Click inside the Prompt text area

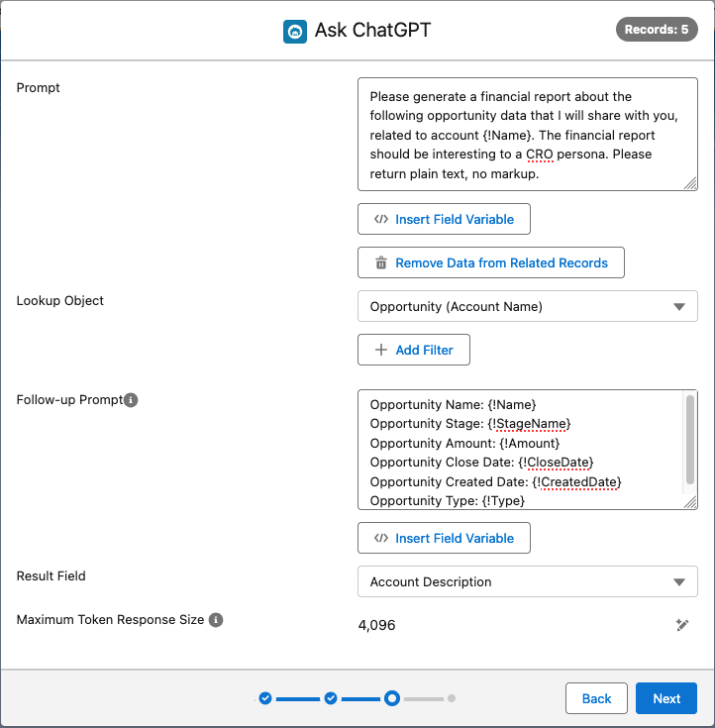[528, 134]
